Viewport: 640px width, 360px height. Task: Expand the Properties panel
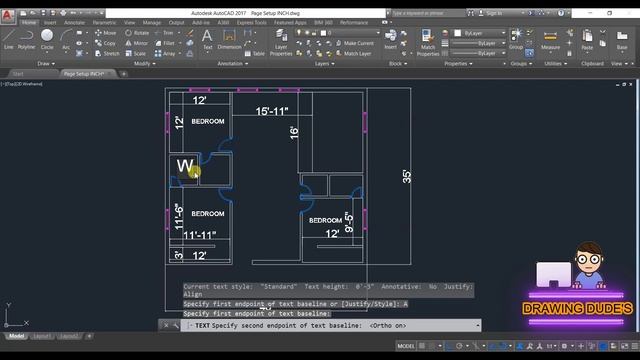tap(458, 64)
